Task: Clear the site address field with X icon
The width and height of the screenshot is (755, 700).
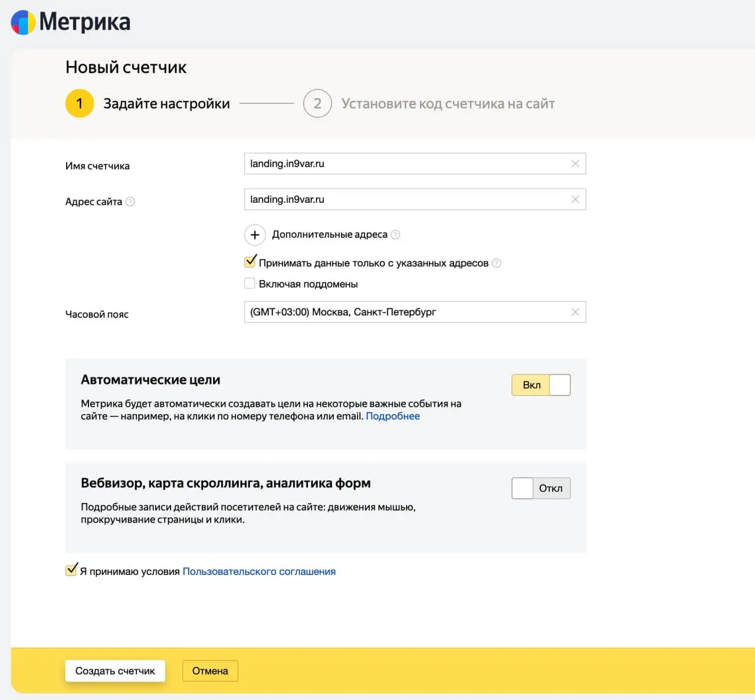Action: pos(575,199)
